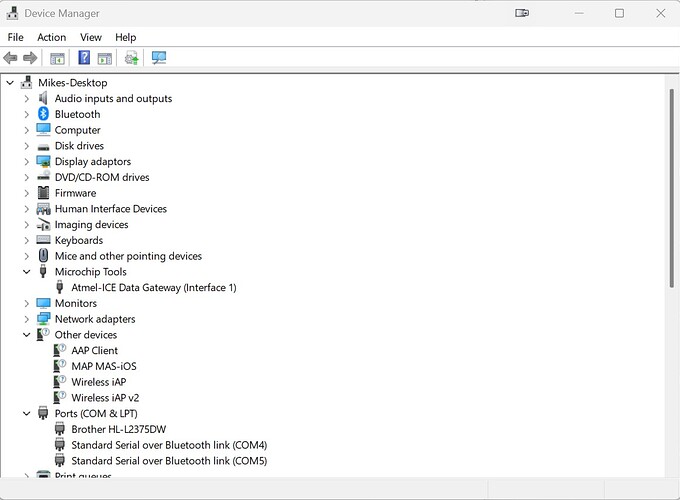Select Standard Serial over Bluetooth link (COM5)

coord(169,461)
